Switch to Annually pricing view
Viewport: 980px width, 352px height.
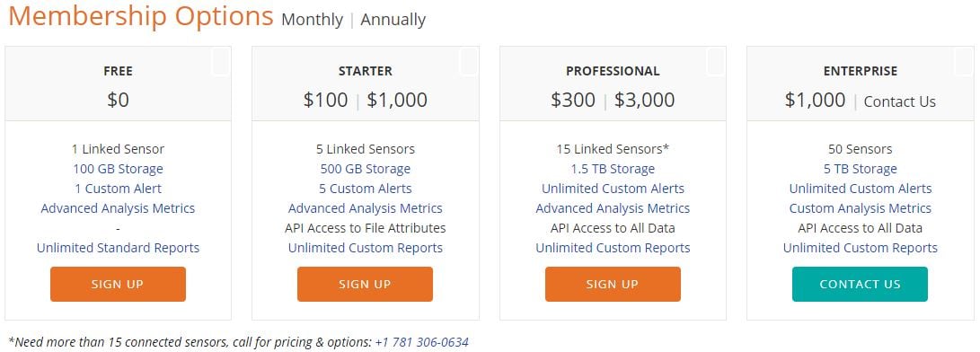click(x=393, y=20)
